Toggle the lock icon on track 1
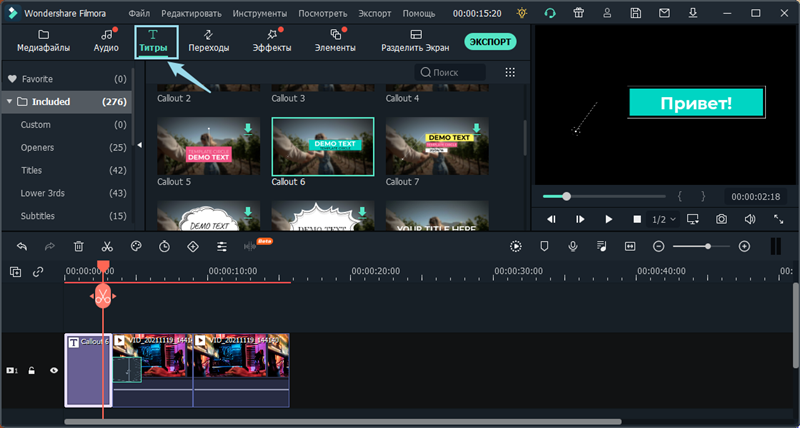800x428 pixels. [32, 370]
